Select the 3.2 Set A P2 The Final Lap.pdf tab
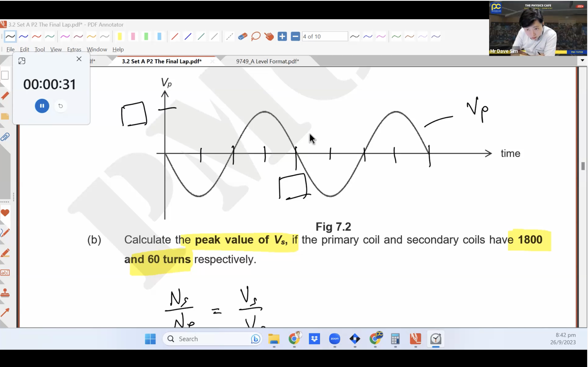Image resolution: width=588 pixels, height=367 pixels. (162, 61)
